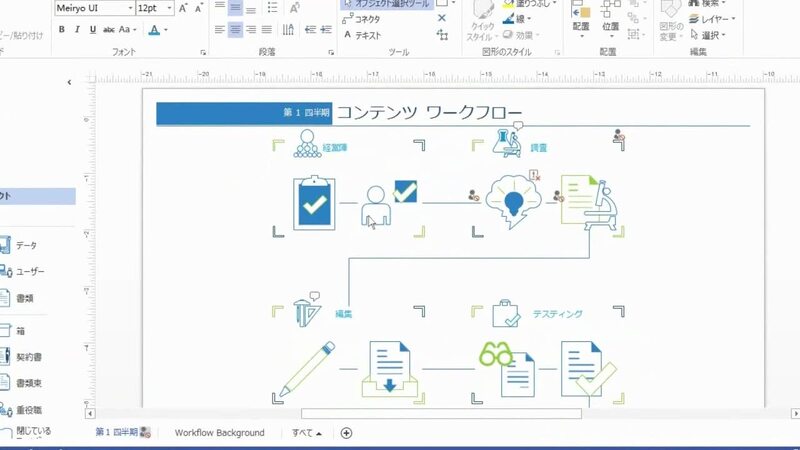The image size is (800, 450).
Task: Click the horizontal scrollbar thumb
Action: pos(441,414)
